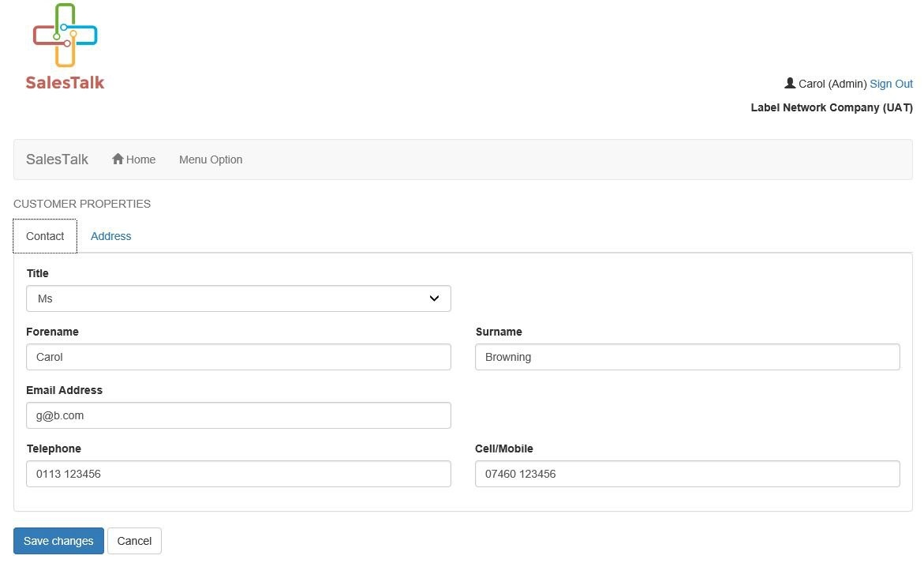Click the SalesTalk wordmark under the logo

coord(65,83)
